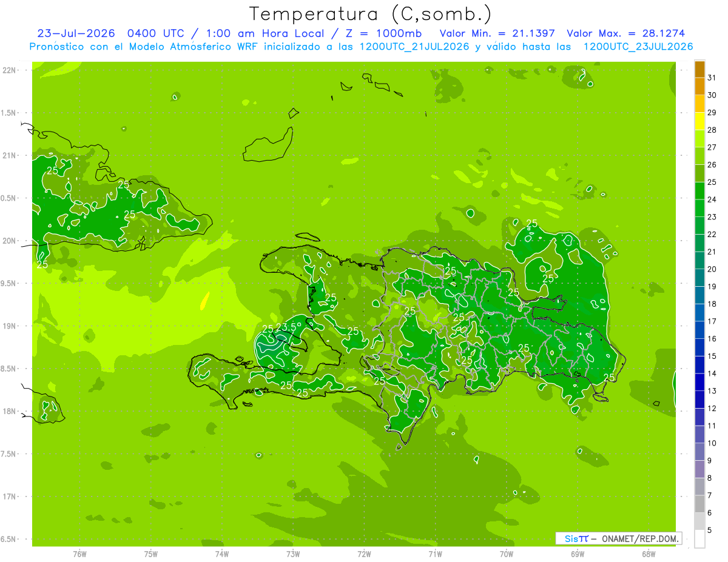Image resolution: width=728 pixels, height=562 pixels.
Task: Click the "21" value on the color scale
Action: [x=712, y=252]
